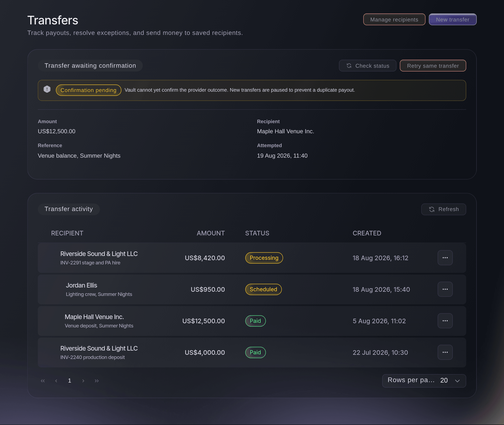Click the US$8,420.00 amount
The width and height of the screenshot is (504, 425).
205,258
